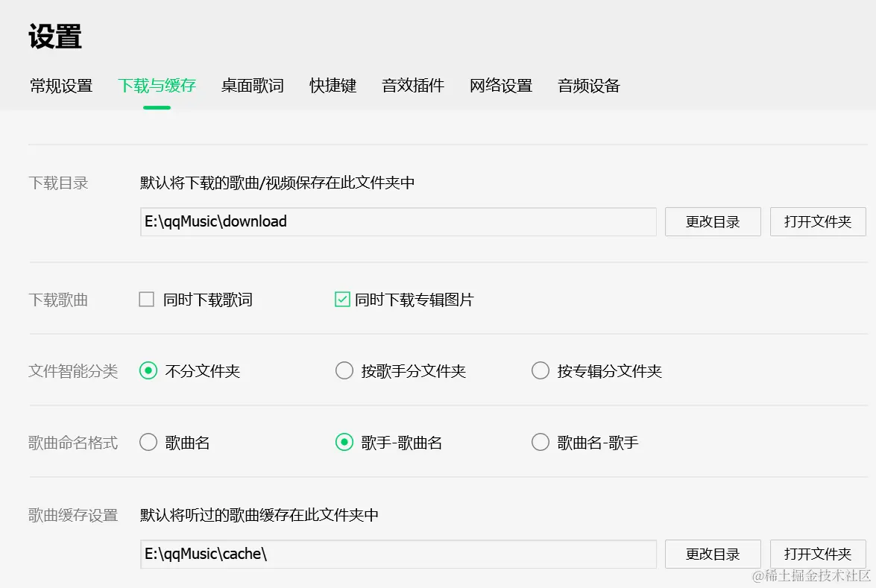Image resolution: width=876 pixels, height=588 pixels.
Task: Open the 桌面歌词 tab
Action: tap(253, 86)
